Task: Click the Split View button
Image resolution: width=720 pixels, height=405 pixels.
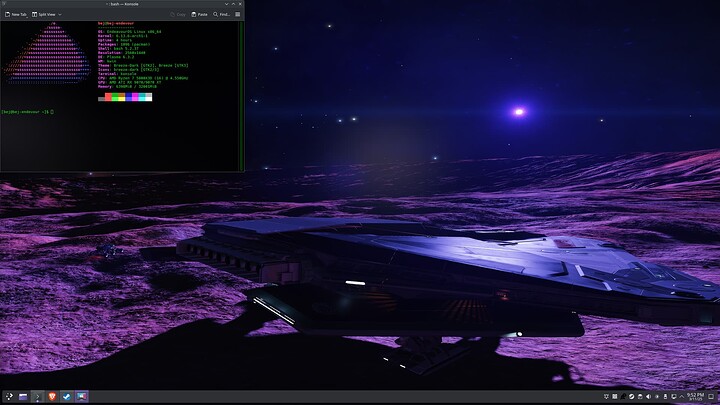Action: 44,14
